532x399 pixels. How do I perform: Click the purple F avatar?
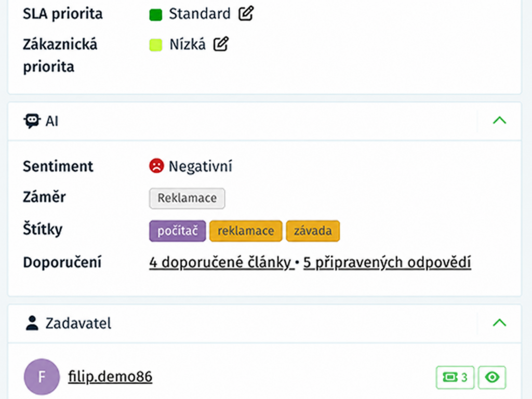[x=42, y=377]
